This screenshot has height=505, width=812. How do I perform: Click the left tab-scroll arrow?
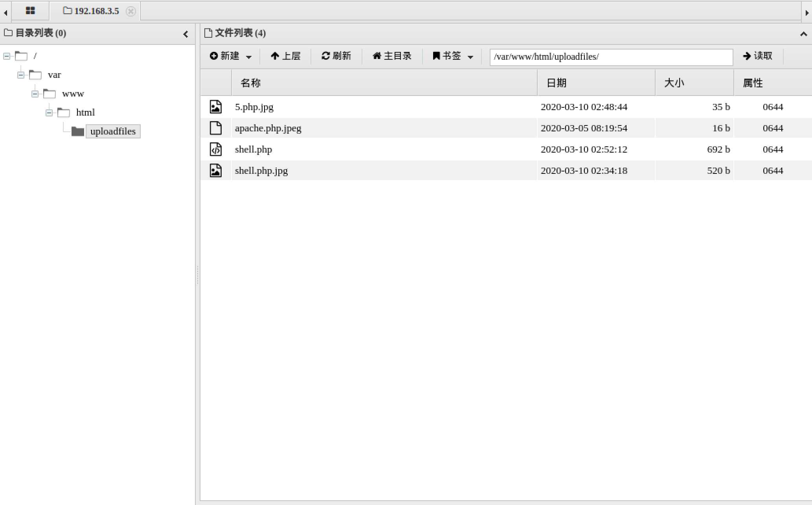click(6, 13)
